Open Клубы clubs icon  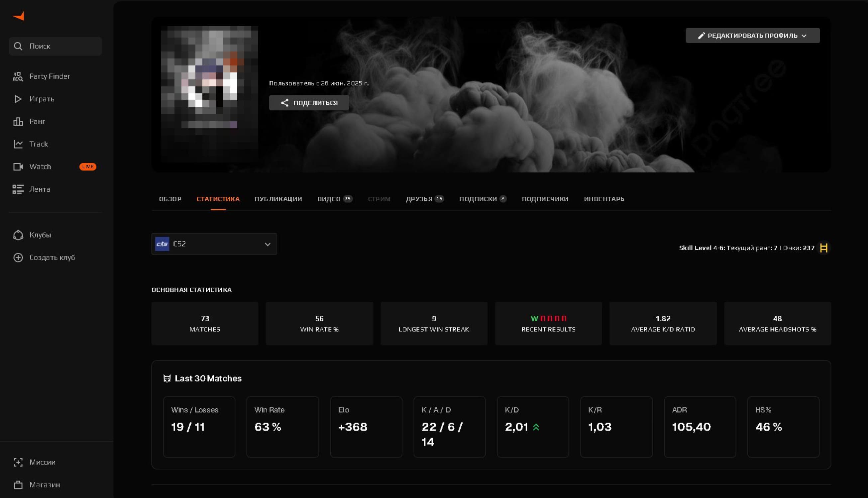pos(18,235)
